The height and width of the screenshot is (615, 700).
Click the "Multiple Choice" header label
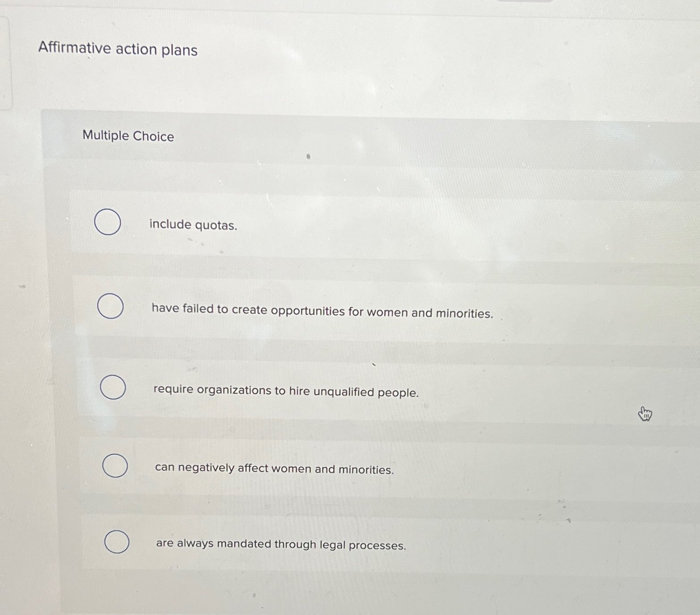(129, 136)
